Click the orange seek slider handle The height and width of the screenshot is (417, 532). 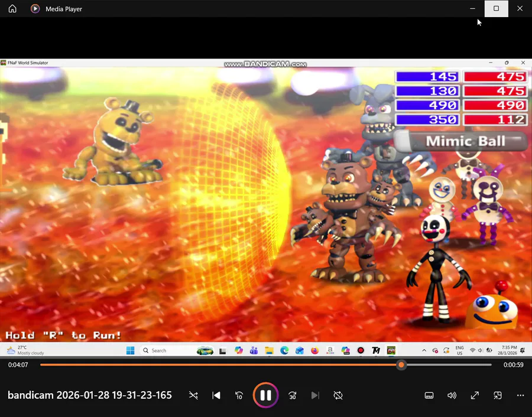tap(401, 365)
